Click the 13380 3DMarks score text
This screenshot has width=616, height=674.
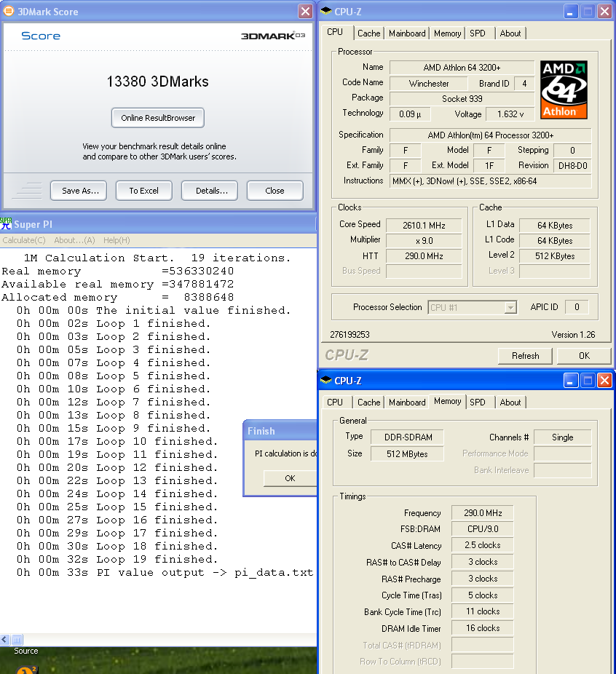157,82
